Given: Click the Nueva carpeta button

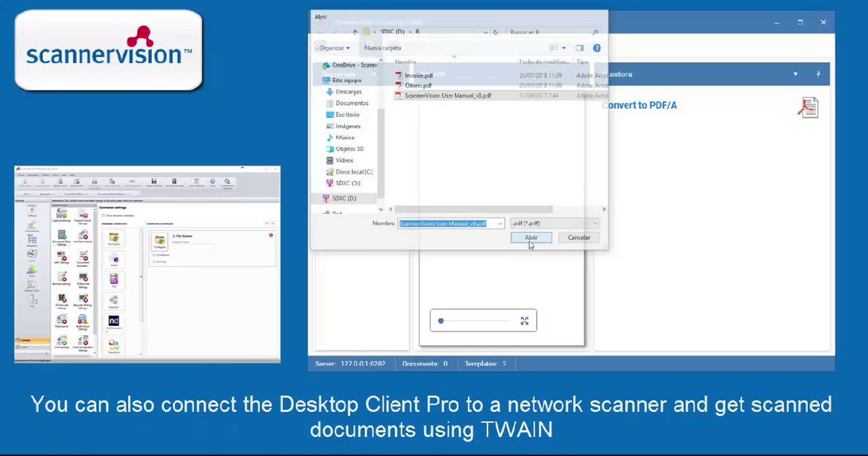Looking at the screenshot, I should coord(382,48).
